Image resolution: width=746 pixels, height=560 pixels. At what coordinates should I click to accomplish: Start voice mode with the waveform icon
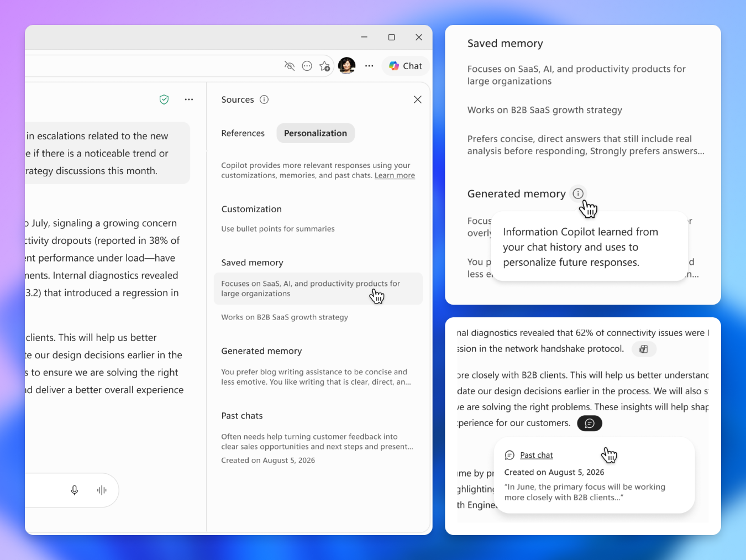[x=102, y=490]
